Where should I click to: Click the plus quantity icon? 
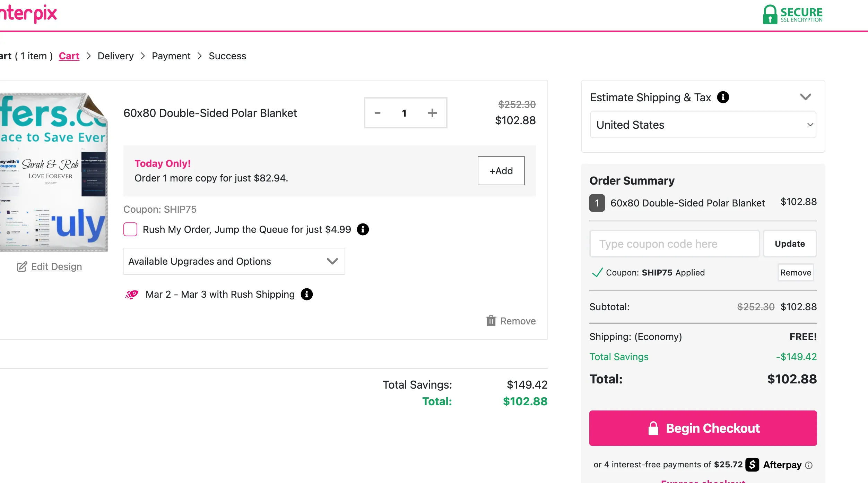(x=432, y=113)
